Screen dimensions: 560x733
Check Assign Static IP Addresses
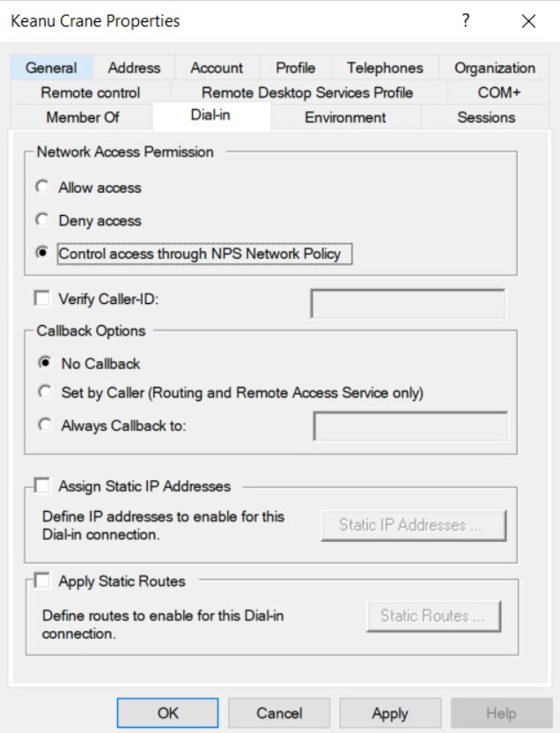[x=42, y=485]
